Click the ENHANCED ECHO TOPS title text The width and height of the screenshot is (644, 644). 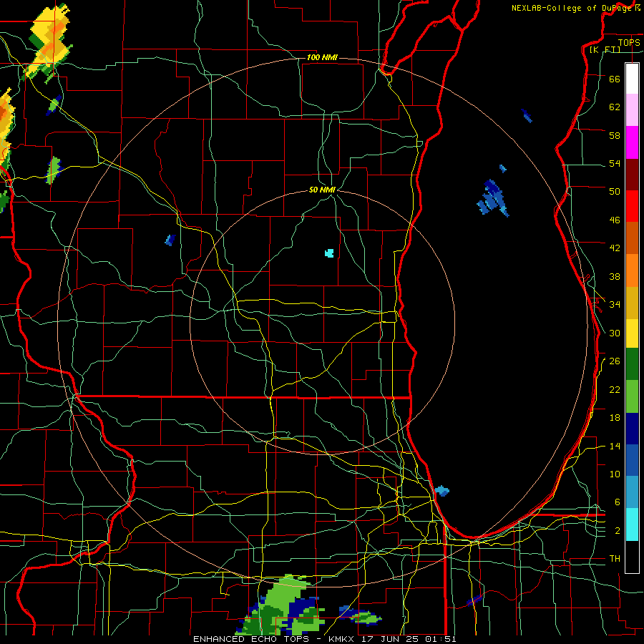[x=251, y=639]
